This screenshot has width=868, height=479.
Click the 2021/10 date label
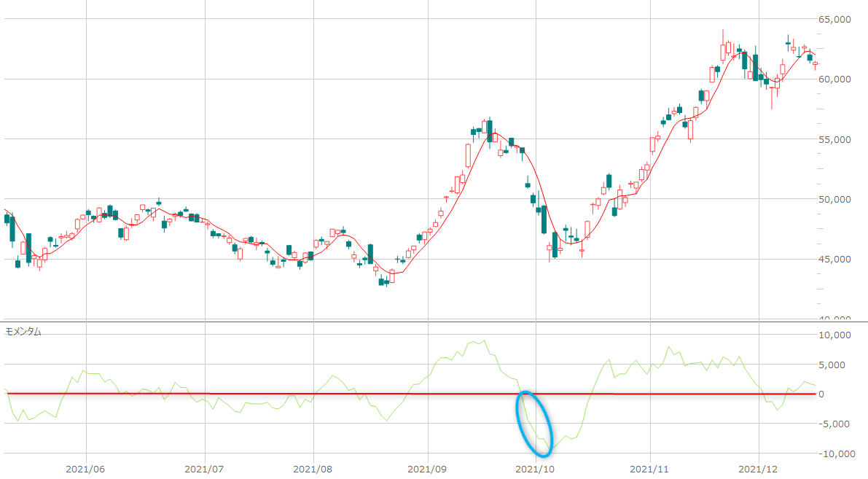tap(536, 469)
